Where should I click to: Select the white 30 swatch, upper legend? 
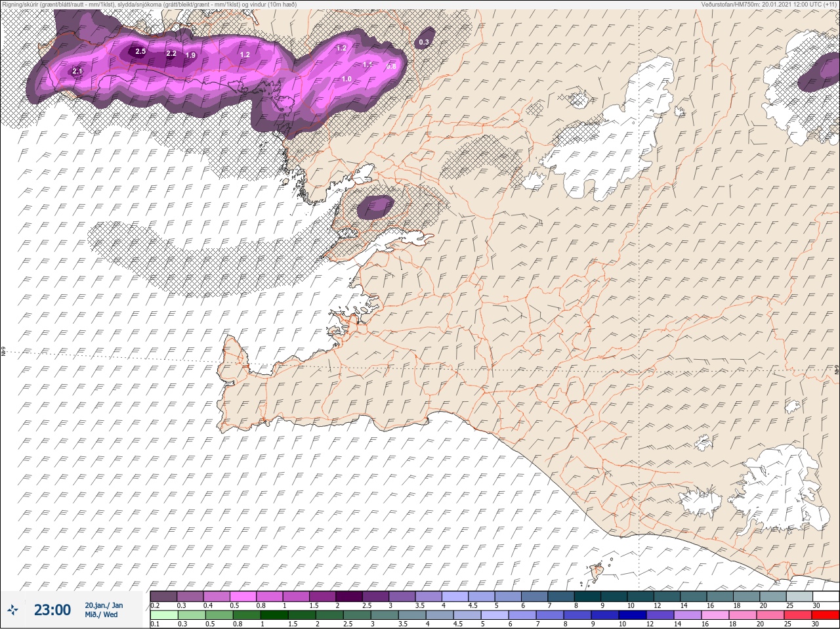(x=826, y=596)
